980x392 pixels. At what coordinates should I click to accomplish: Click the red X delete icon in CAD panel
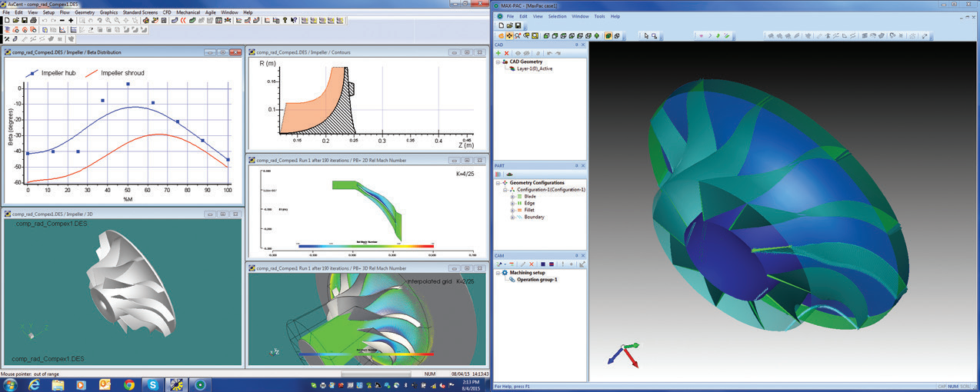506,53
